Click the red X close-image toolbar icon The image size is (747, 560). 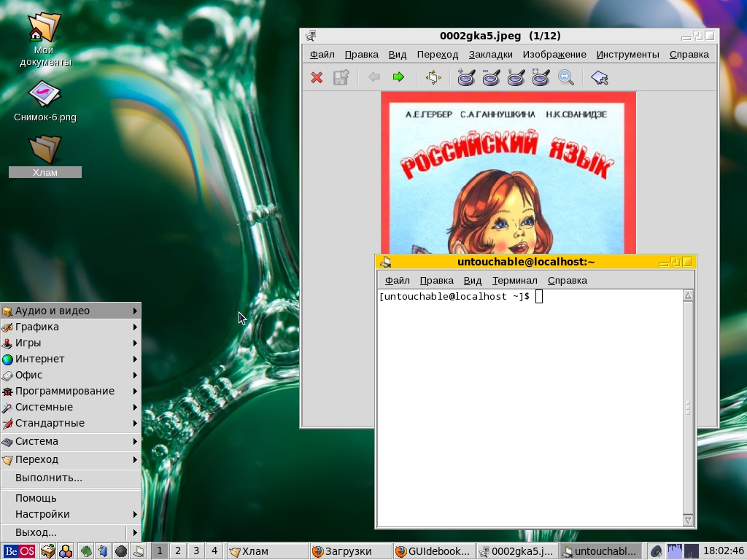pos(317,77)
